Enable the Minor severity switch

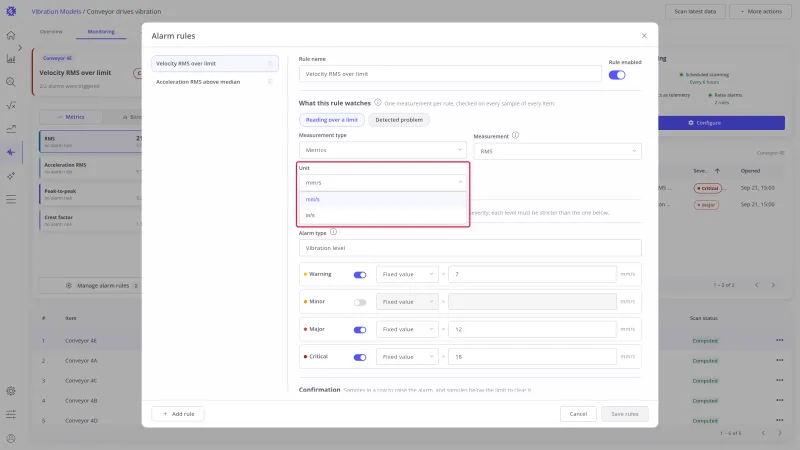pos(360,302)
